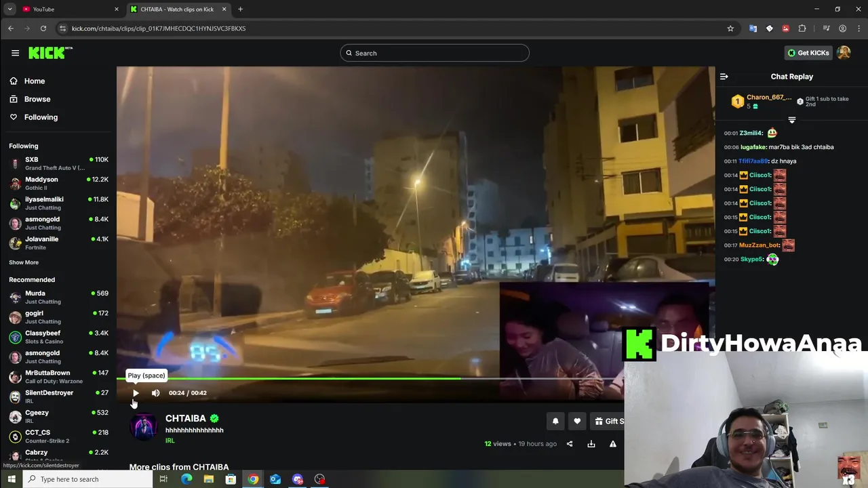Toggle the notification bell for CHTAIBA
Viewport: 868px width, 488px height.
coord(555,421)
